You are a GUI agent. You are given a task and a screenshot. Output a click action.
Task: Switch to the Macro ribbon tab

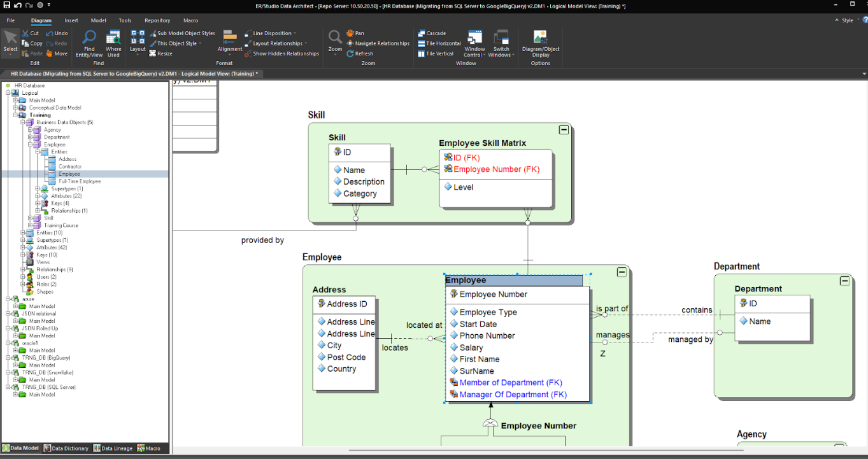pos(190,20)
